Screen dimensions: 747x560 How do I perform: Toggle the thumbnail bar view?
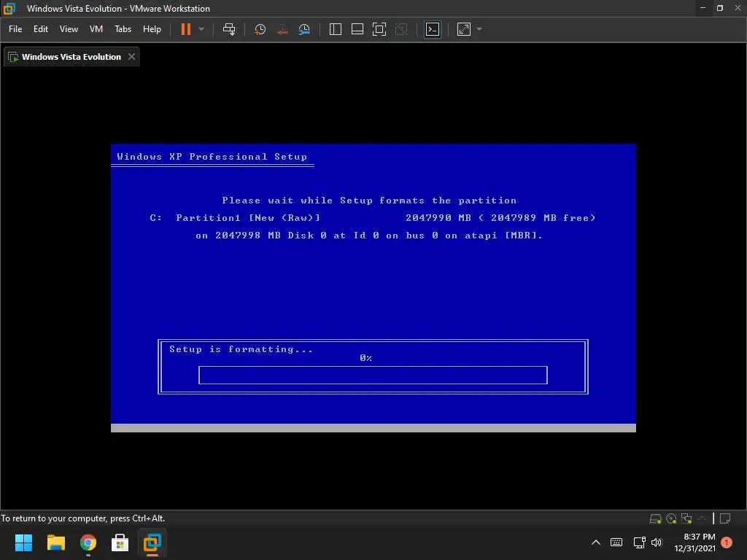click(x=357, y=29)
